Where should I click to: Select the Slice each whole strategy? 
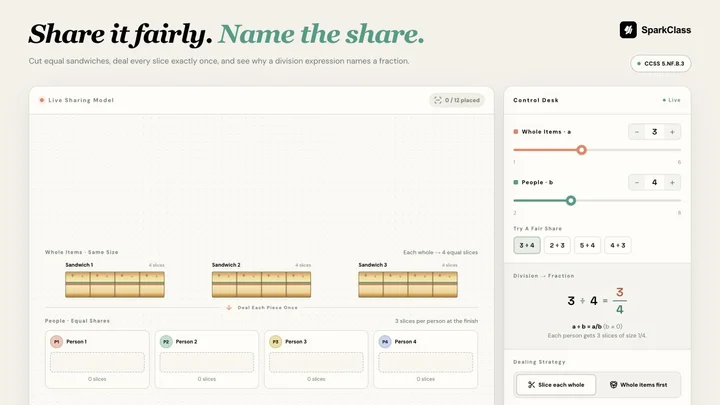[556, 385]
